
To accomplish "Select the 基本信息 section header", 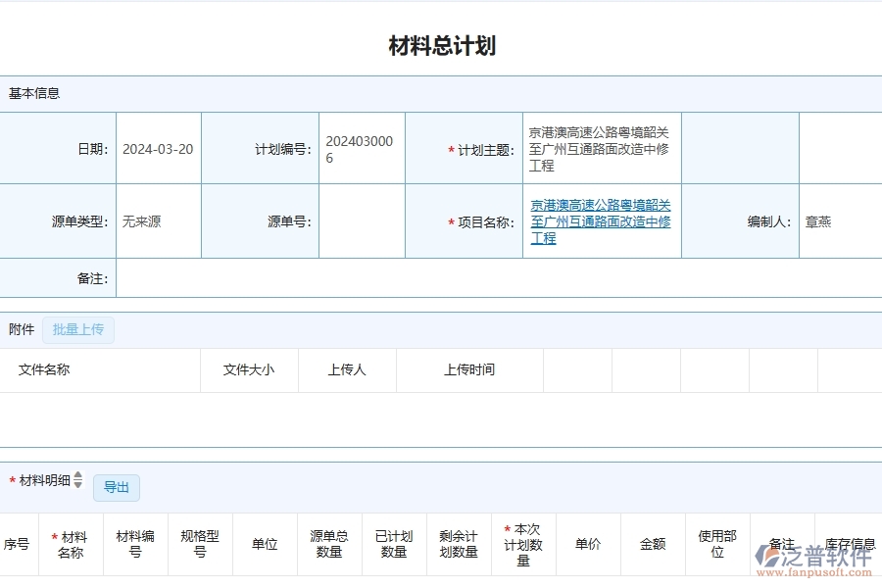I will coord(32,92).
